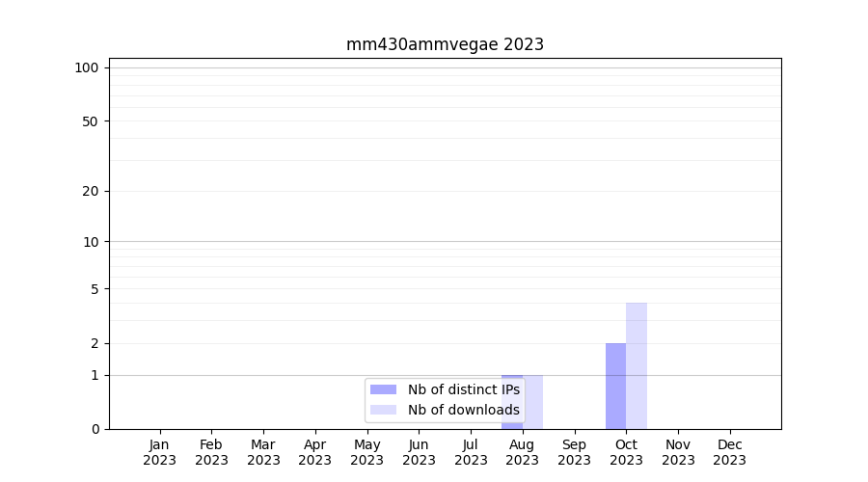
Task: Click the chart title mm430ammvegae 2023
Action: [445, 44]
